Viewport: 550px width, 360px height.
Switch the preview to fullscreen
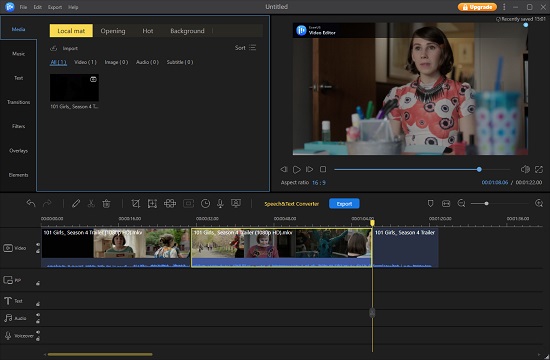click(539, 169)
